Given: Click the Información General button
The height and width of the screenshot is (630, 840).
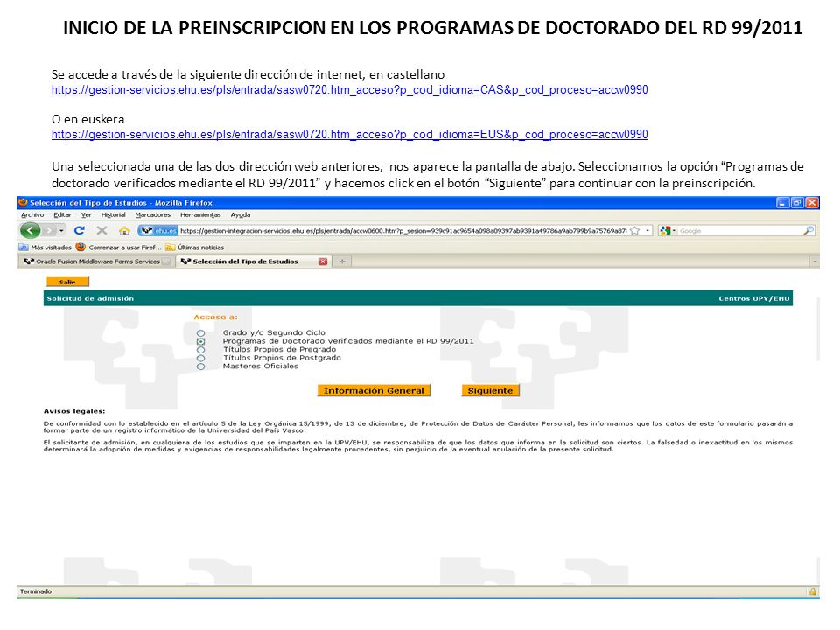Looking at the screenshot, I should point(374,390).
